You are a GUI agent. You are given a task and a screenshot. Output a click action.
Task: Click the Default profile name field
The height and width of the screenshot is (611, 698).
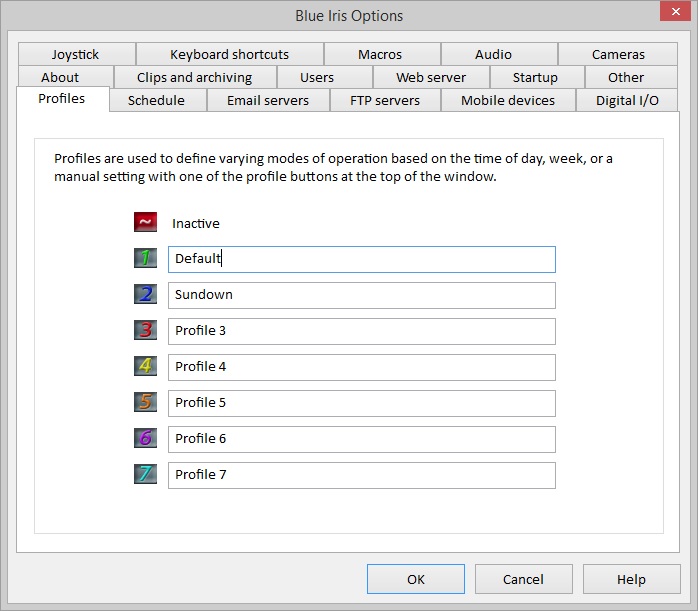361,259
